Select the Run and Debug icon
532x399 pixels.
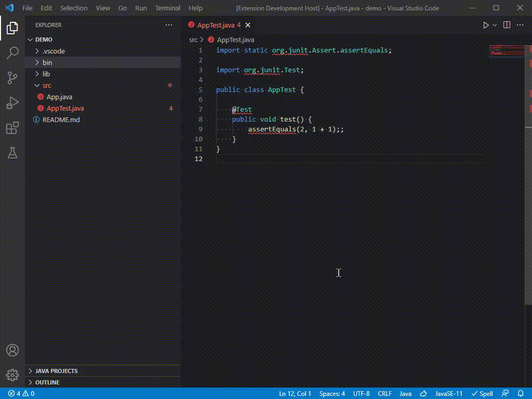coord(12,103)
